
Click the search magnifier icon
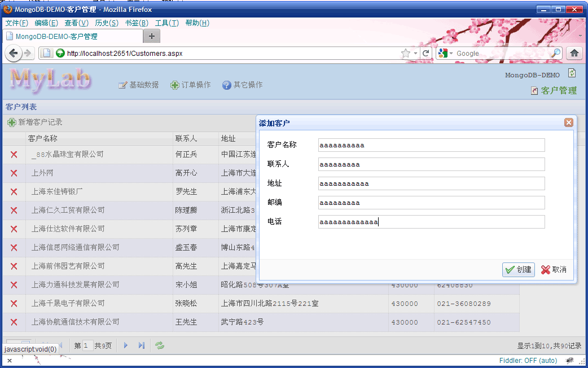point(555,53)
